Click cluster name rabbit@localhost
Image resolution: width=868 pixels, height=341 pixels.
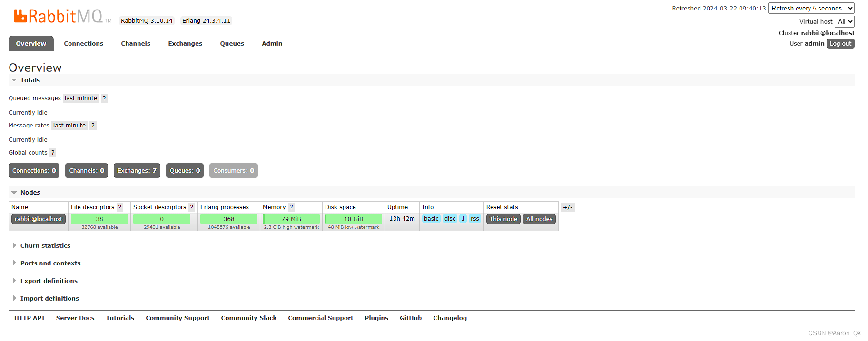pyautogui.click(x=828, y=33)
